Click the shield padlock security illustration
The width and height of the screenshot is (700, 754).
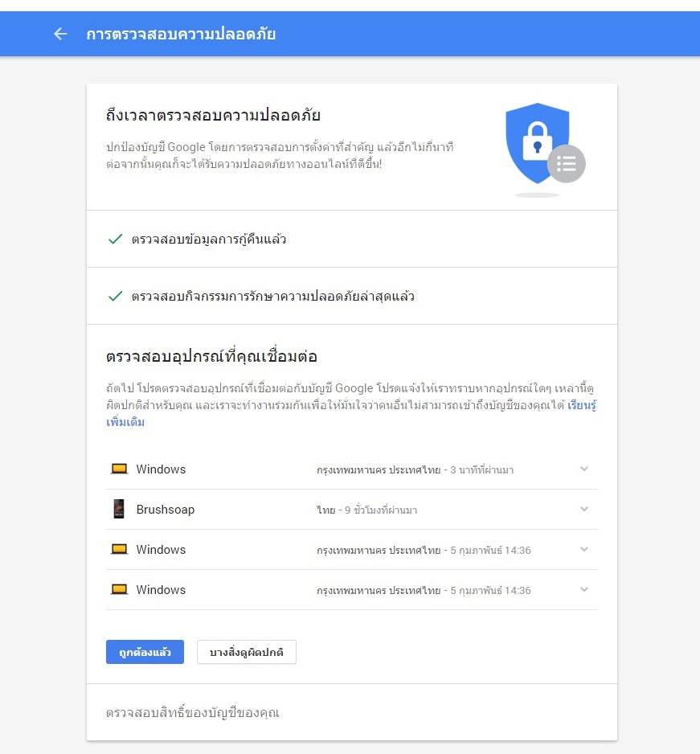pyautogui.click(x=539, y=145)
